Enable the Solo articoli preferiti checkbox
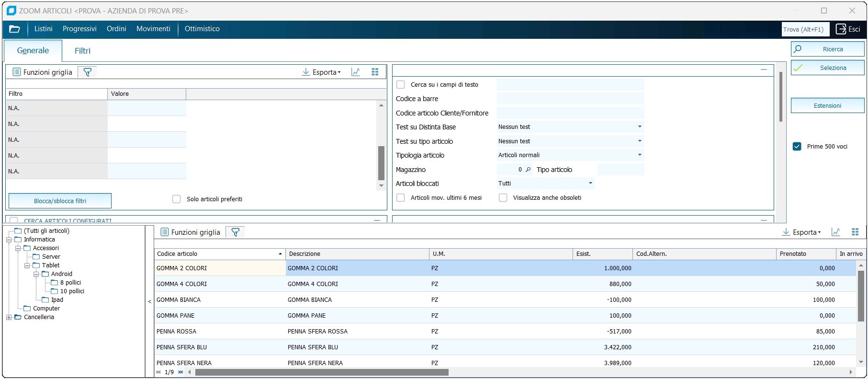Viewport: 868px width, 379px height. (177, 199)
